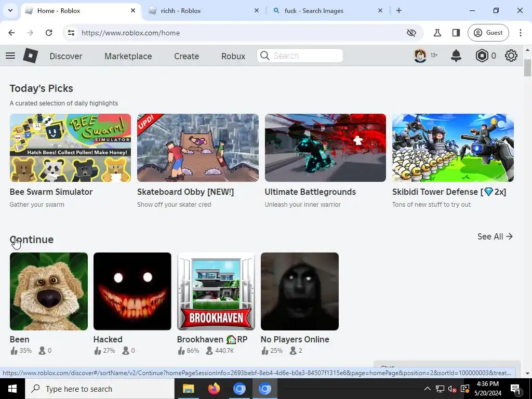Click the Bee Swarm Simulator title

(x=51, y=192)
